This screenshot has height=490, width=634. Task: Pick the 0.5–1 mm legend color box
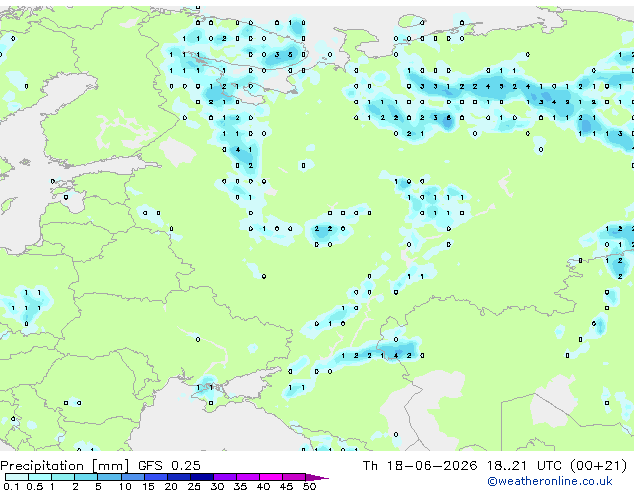point(40,477)
